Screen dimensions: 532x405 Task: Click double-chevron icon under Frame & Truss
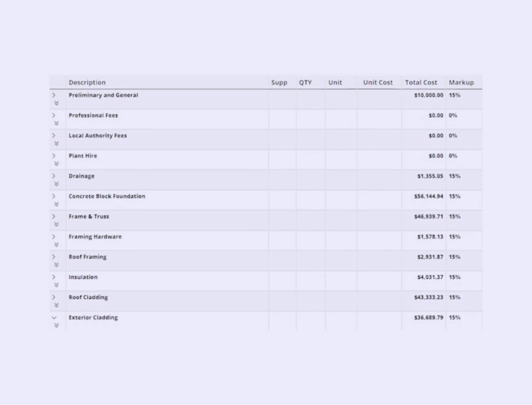[56, 224]
